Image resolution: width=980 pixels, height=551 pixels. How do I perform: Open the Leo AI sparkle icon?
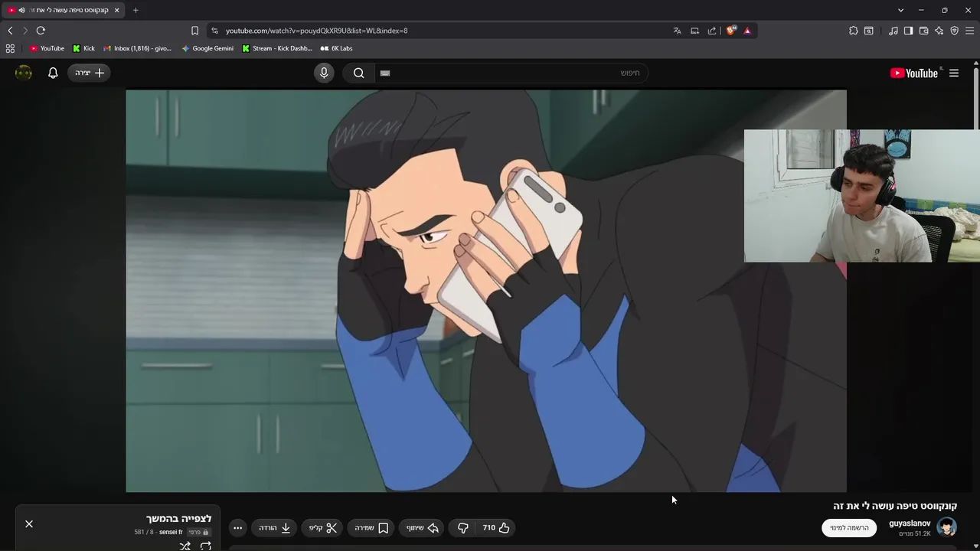click(939, 31)
